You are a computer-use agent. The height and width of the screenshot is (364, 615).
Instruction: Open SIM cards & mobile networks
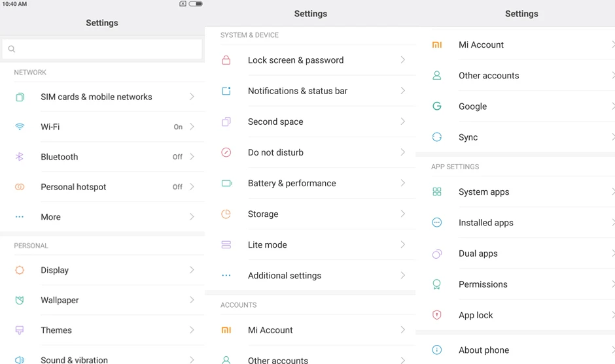(x=96, y=97)
